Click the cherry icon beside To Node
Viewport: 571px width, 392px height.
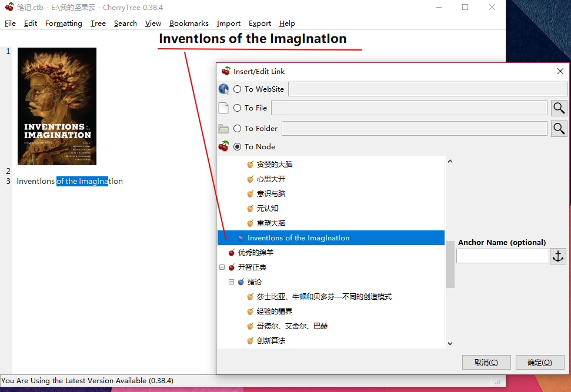tap(225, 146)
